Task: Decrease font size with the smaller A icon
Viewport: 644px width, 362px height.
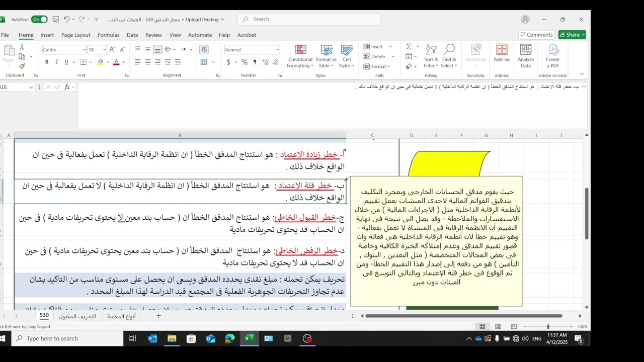Action: (x=122, y=49)
